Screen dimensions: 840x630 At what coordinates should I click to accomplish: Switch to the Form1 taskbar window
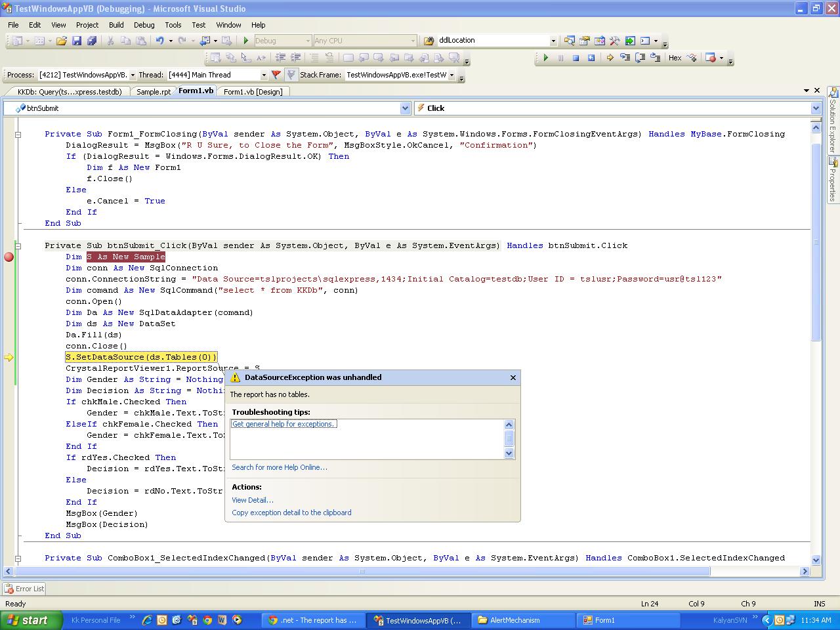[x=628, y=620]
